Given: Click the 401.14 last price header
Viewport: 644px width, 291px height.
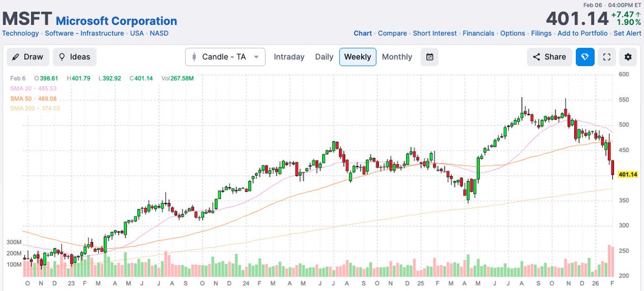Looking at the screenshot, I should [x=576, y=19].
